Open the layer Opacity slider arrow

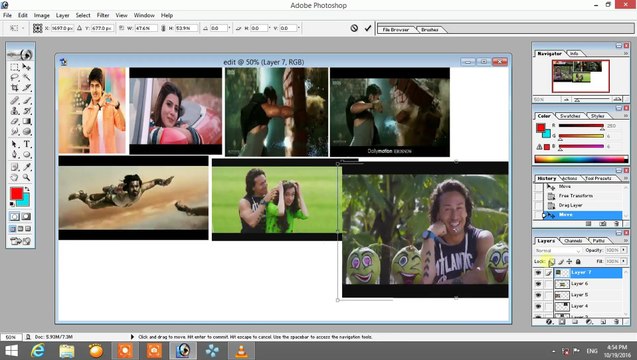pos(624,250)
